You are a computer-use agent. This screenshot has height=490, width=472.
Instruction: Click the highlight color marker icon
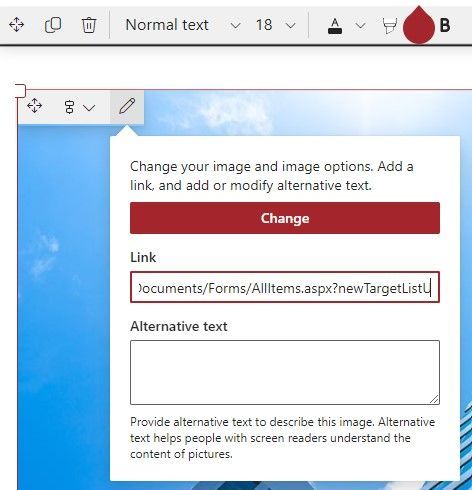389,26
